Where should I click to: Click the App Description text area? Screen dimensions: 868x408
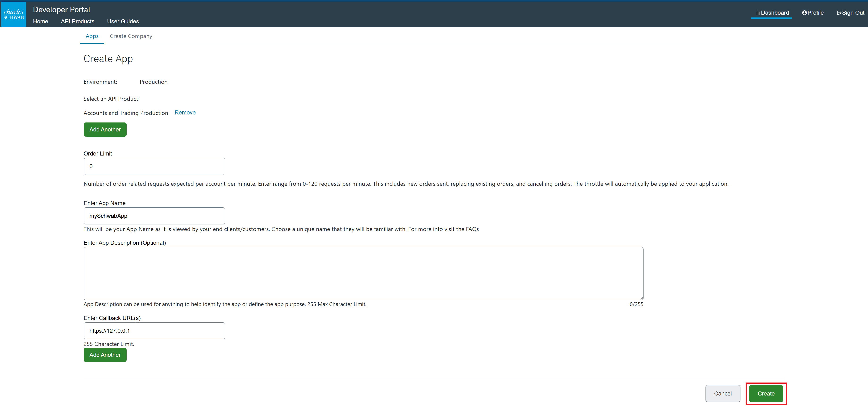(x=364, y=273)
